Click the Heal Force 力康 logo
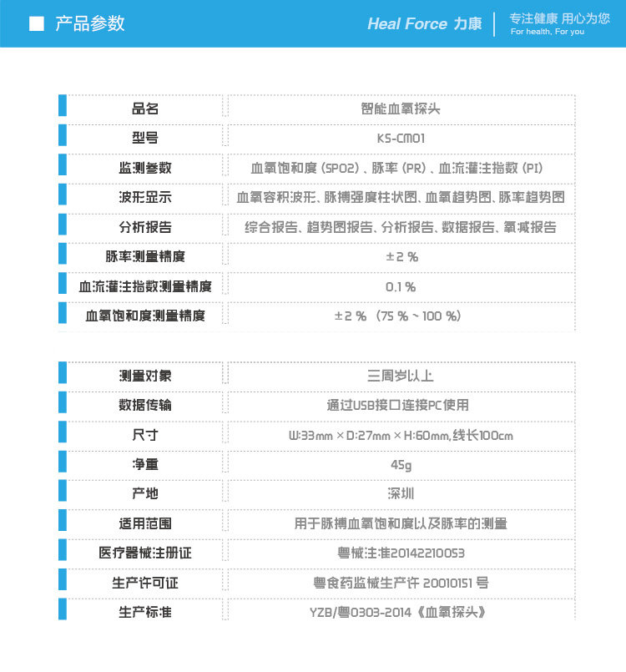 tap(424, 23)
